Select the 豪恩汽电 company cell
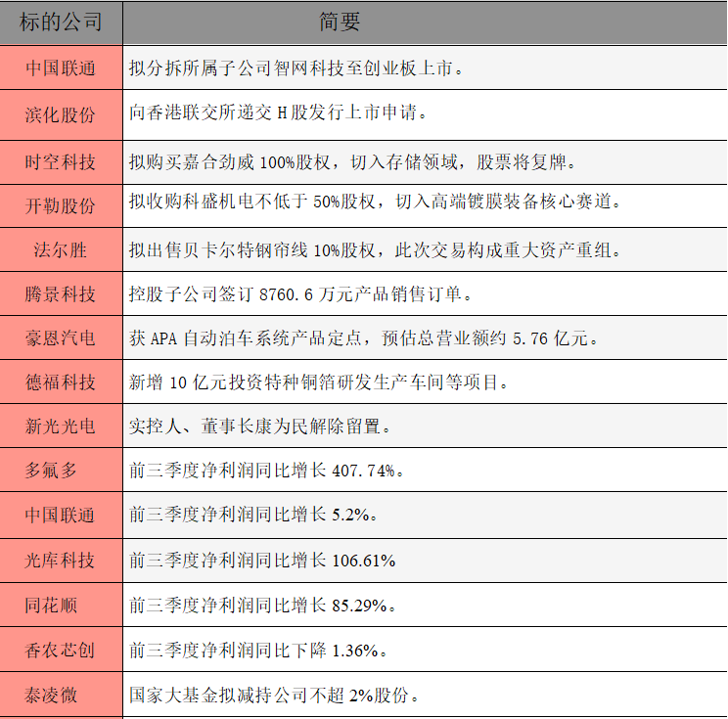This screenshot has width=728, height=719. [x=61, y=338]
